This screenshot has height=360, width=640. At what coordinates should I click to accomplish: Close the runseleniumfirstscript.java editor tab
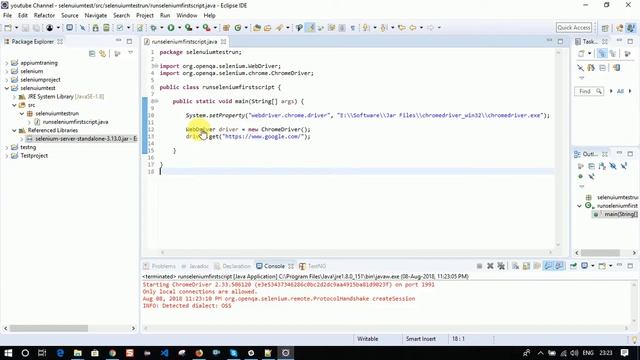tap(224, 42)
